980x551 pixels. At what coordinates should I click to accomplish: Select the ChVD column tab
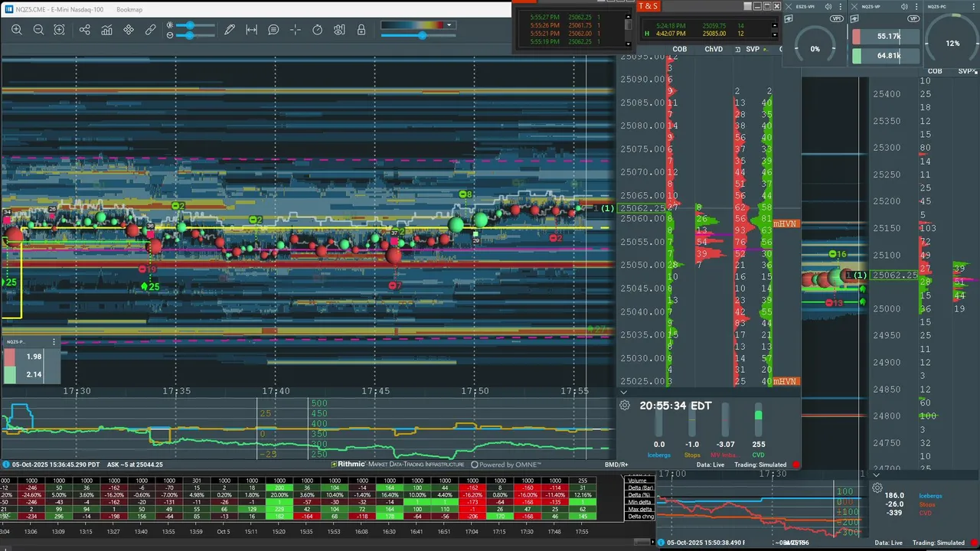[x=714, y=49]
